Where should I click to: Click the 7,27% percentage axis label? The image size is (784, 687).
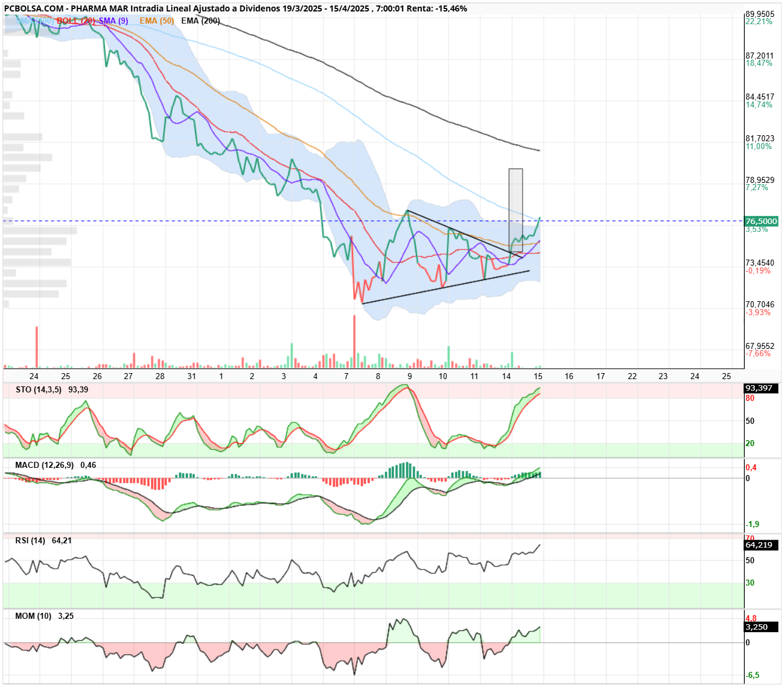point(757,187)
